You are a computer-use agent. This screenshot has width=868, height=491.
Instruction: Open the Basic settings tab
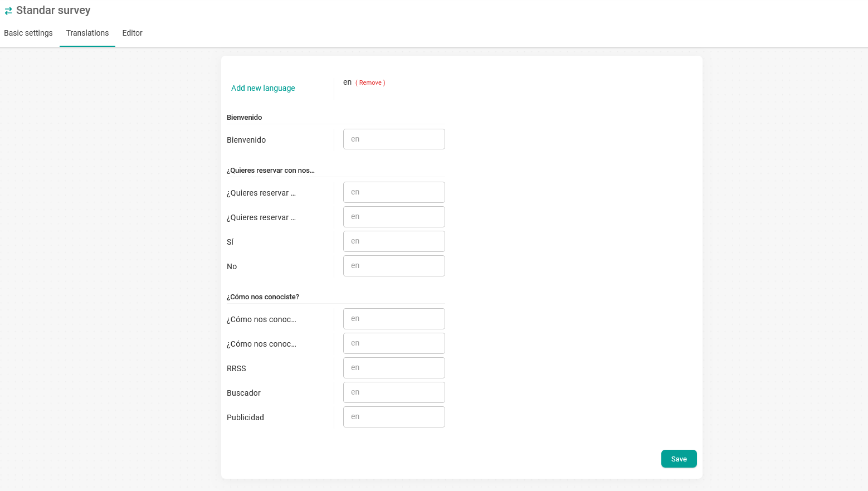28,33
